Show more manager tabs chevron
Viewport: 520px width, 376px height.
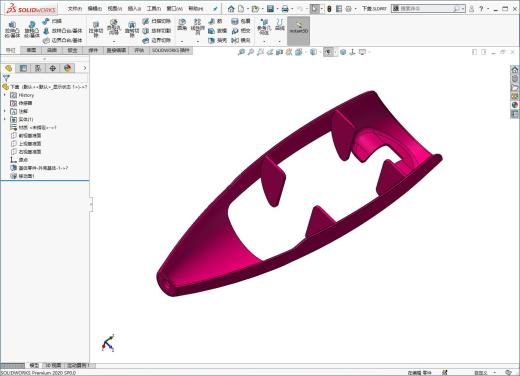coord(85,68)
